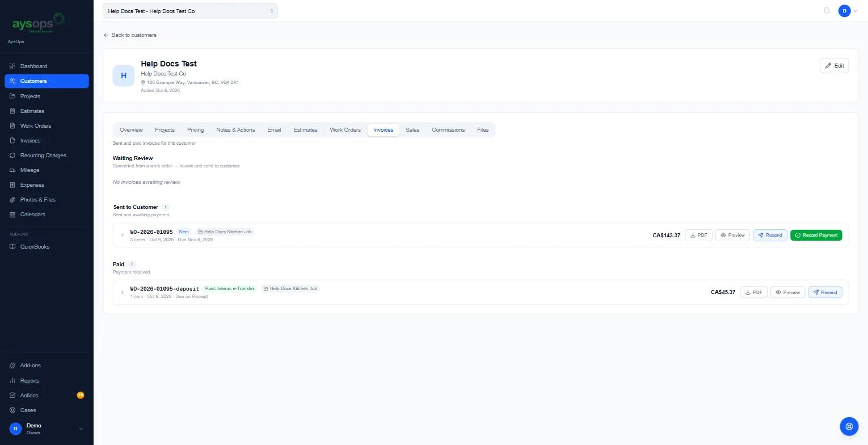
Task: Click the Edit customer button
Action: click(834, 65)
